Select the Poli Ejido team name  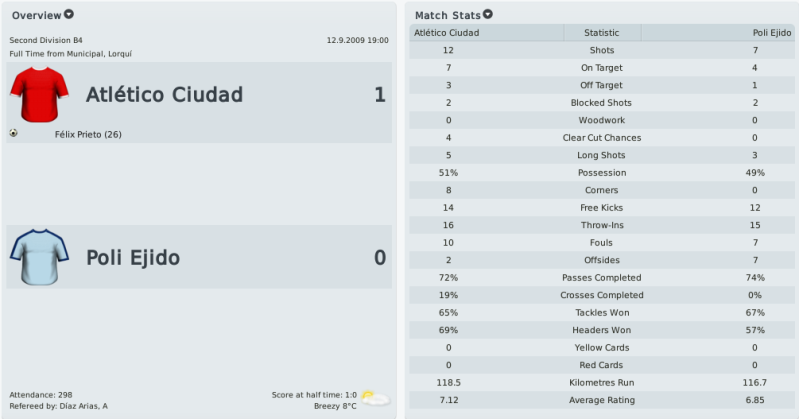(x=133, y=257)
